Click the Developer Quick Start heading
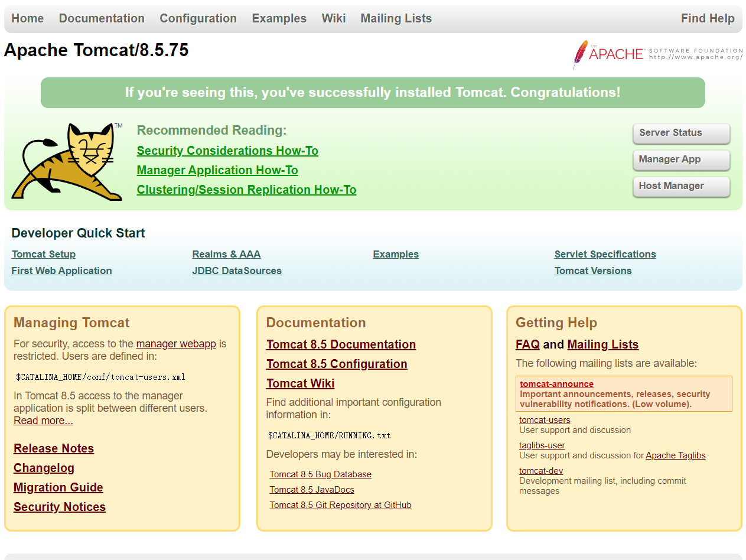This screenshot has width=746, height=560. (x=78, y=233)
